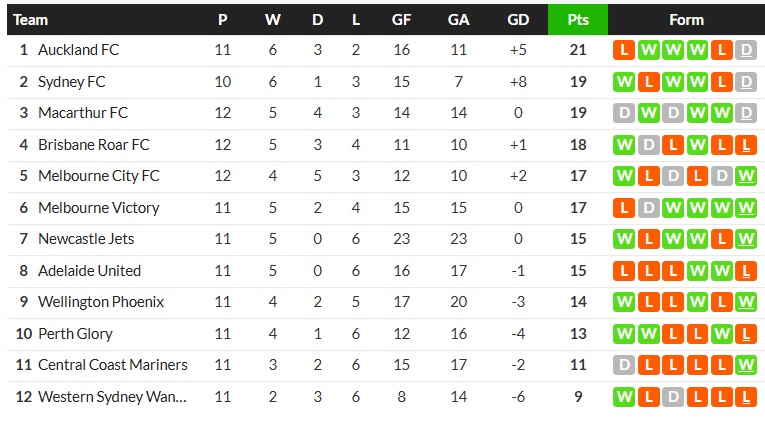Click Central Coast Mariners' draw form badge
765x427 pixels.
[x=625, y=365]
